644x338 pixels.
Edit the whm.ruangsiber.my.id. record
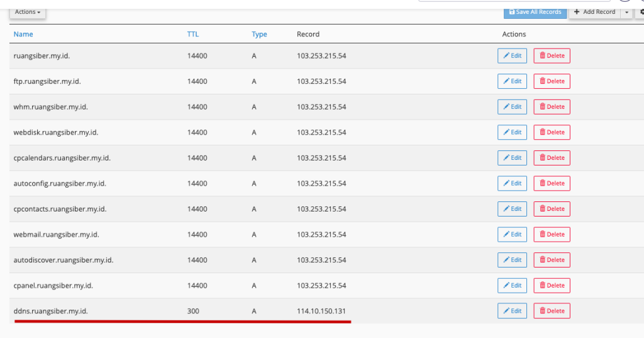pyautogui.click(x=513, y=106)
